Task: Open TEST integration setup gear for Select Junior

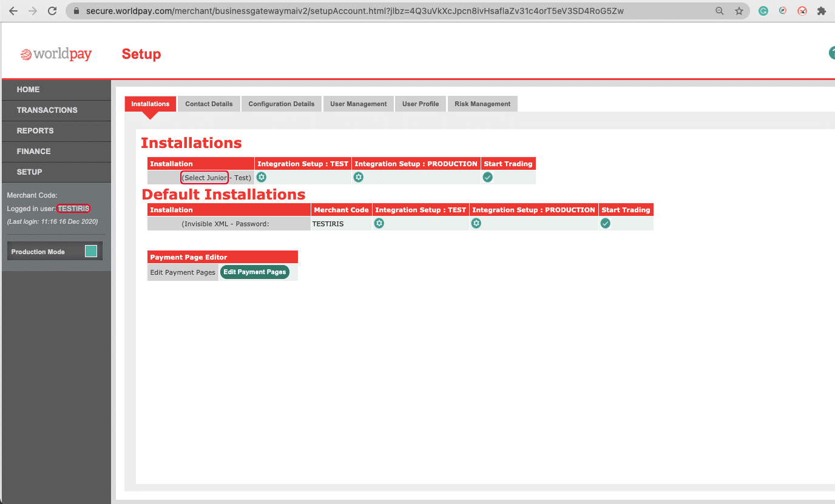Action: pyautogui.click(x=262, y=178)
